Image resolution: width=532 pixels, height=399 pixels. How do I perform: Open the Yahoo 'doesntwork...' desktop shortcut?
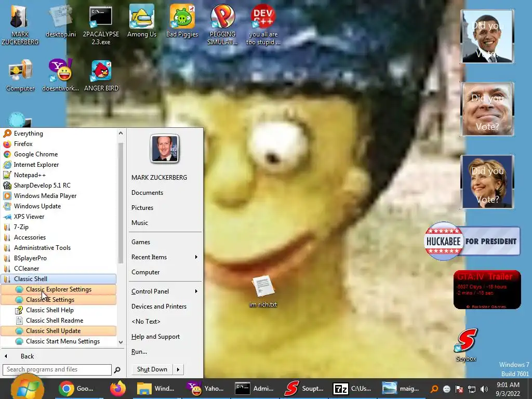pos(60,75)
